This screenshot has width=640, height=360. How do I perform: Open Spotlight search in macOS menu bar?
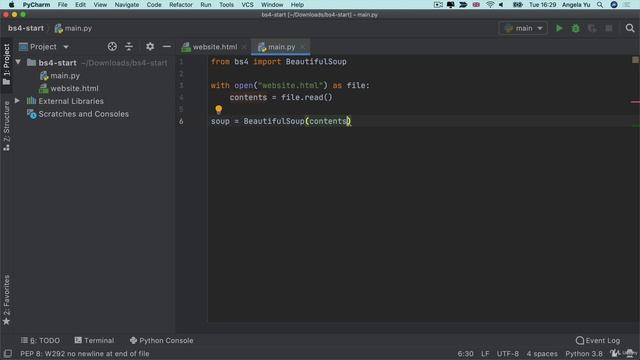(x=600, y=4)
